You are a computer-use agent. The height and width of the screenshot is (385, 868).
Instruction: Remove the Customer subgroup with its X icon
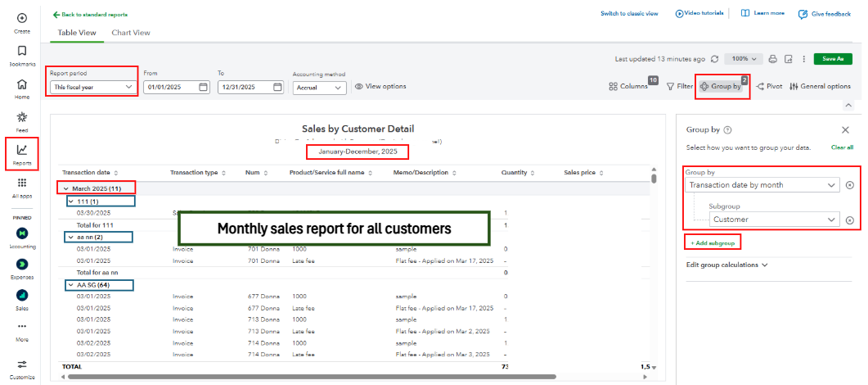tap(849, 220)
